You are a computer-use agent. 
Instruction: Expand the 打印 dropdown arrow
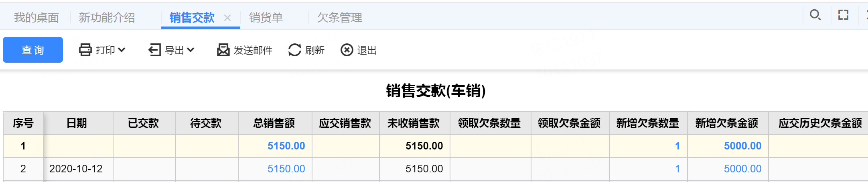tap(122, 50)
